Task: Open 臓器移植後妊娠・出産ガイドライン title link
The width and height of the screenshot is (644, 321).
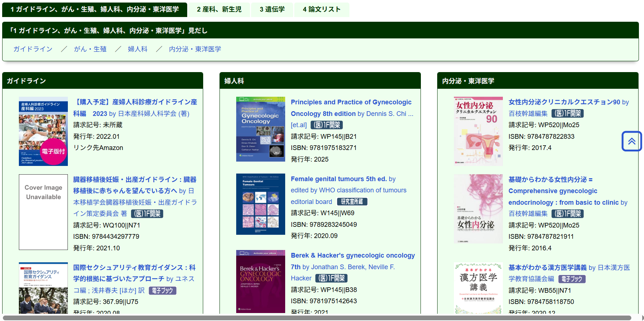Action: pyautogui.click(x=135, y=196)
